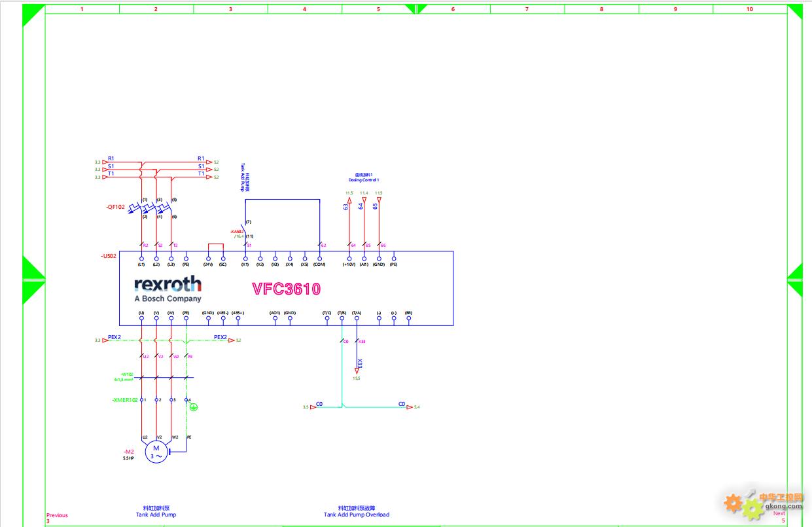Click the Tank Add Pump Overload caption
The width and height of the screenshot is (812, 527).
coord(356,515)
